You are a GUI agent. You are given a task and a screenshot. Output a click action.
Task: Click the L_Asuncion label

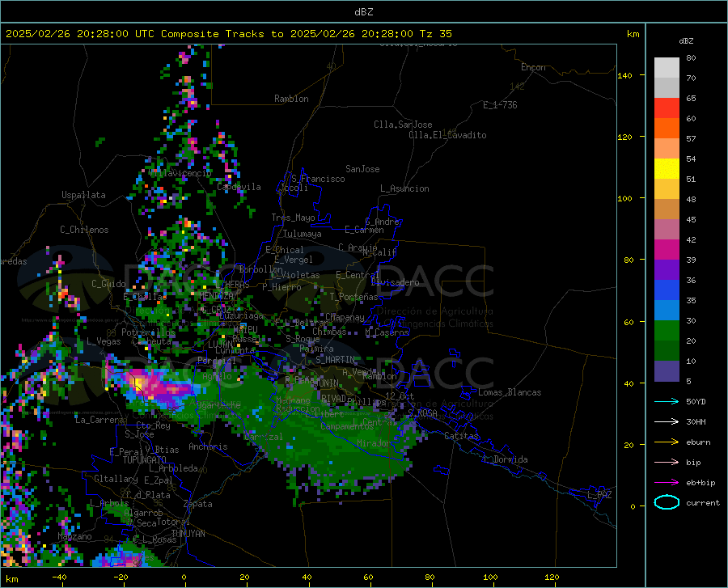404,188
